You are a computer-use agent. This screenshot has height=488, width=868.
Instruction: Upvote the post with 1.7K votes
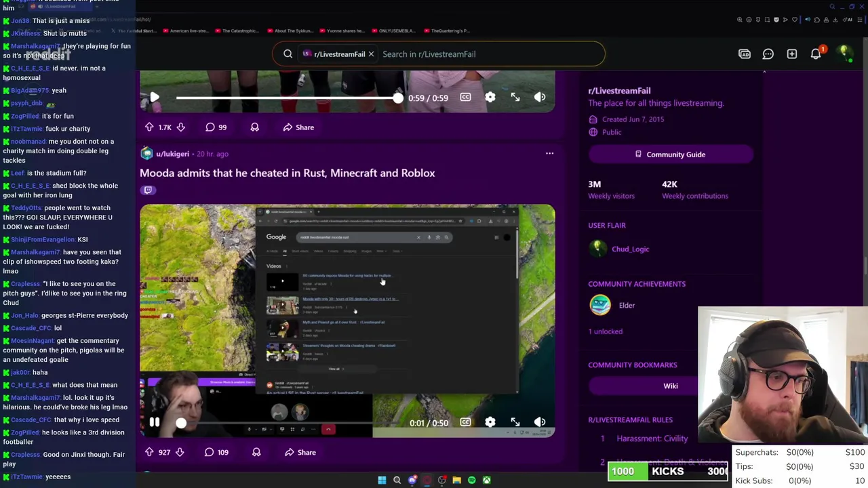point(149,127)
